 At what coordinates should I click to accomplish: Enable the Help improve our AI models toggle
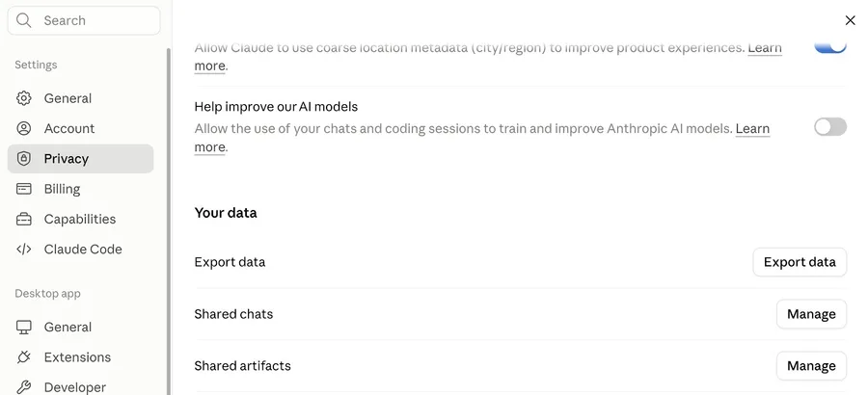click(x=829, y=126)
